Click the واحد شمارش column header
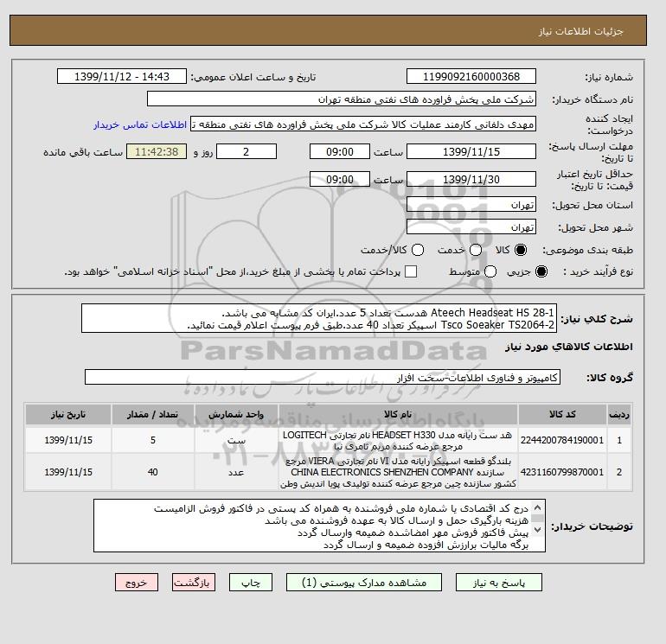 pos(236,414)
